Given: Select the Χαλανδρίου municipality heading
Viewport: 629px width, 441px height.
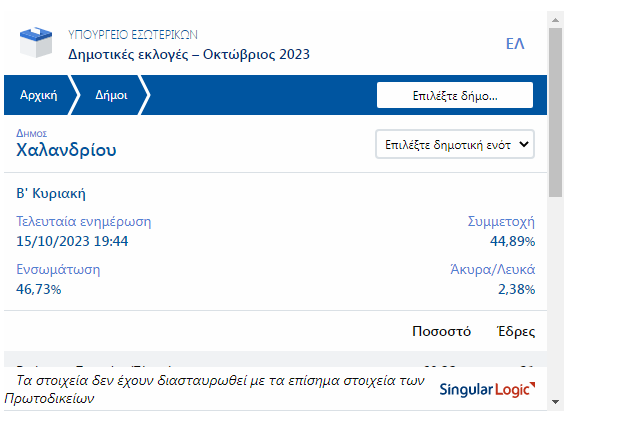Looking at the screenshot, I should coord(66,151).
